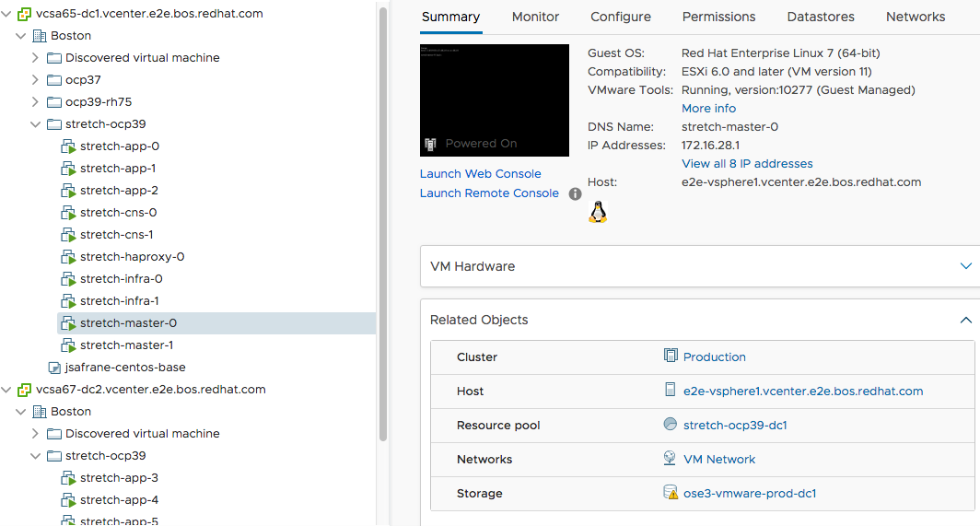Click the vcsa65-dc1 vCenter server icon
Image resolution: width=980 pixels, height=526 pixels.
tap(25, 14)
